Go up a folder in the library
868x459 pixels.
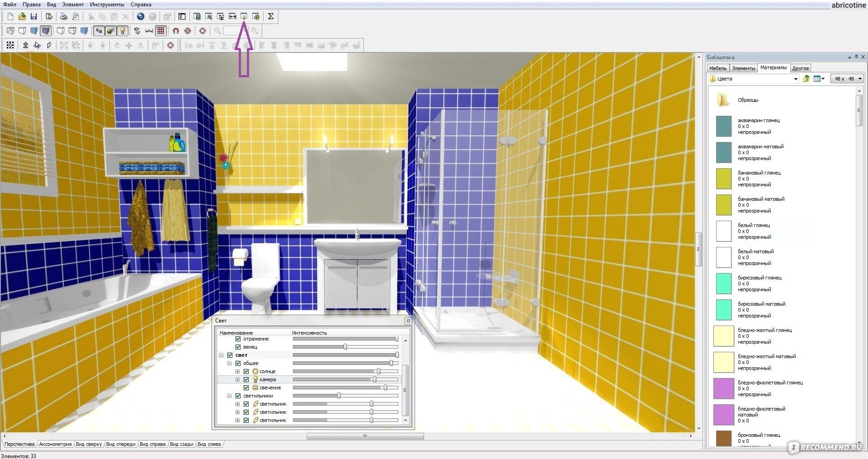pos(806,79)
